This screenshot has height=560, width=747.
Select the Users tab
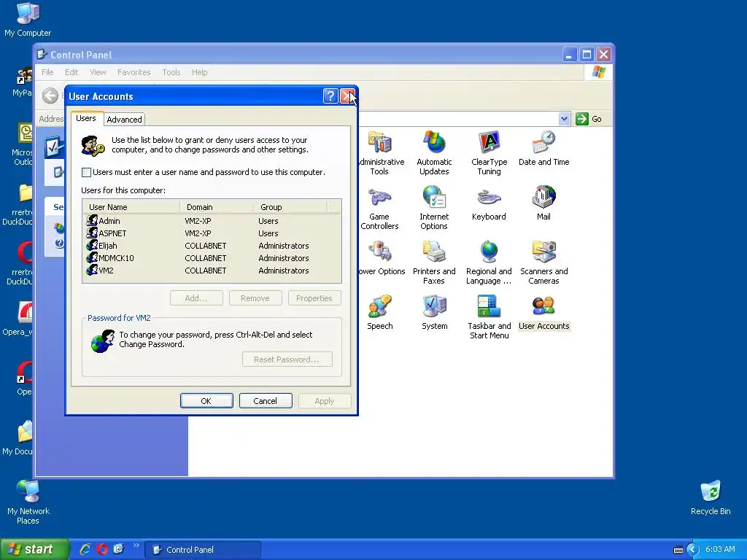86,118
